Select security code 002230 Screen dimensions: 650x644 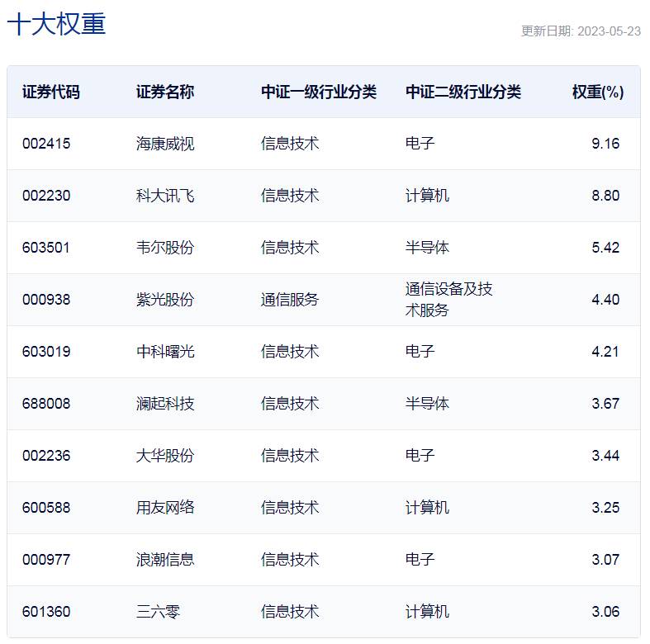pos(46,196)
